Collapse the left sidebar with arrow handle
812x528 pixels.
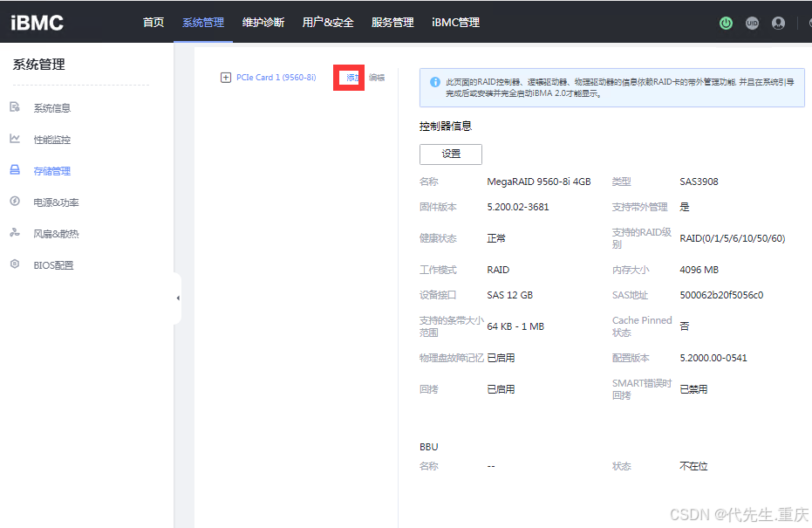178,298
